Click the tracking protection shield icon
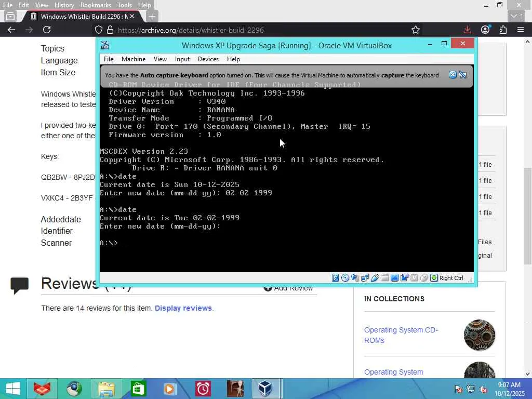 click(98, 30)
